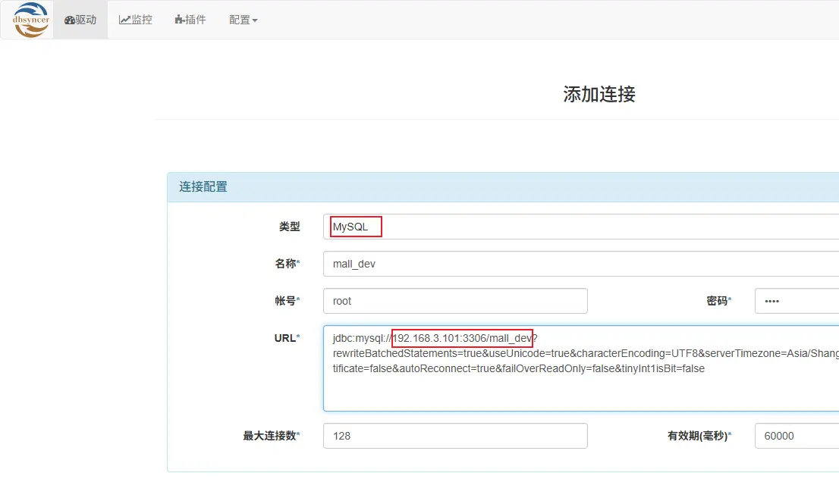
Task: Navigate to the 驱动 menu item
Action: tap(80, 20)
